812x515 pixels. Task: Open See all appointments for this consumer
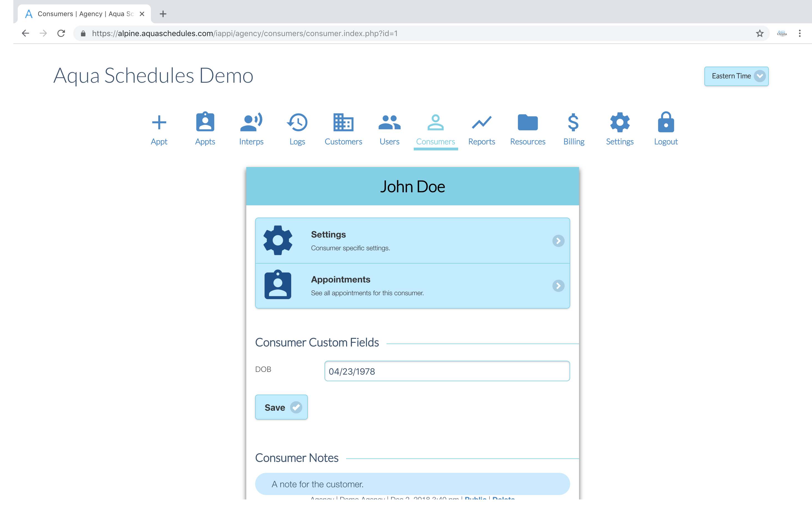click(x=412, y=286)
